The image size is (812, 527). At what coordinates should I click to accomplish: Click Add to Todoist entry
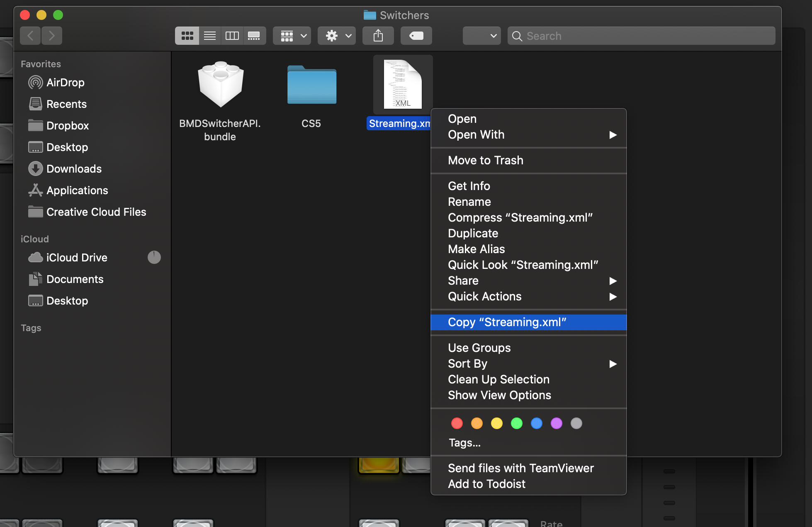pyautogui.click(x=486, y=484)
